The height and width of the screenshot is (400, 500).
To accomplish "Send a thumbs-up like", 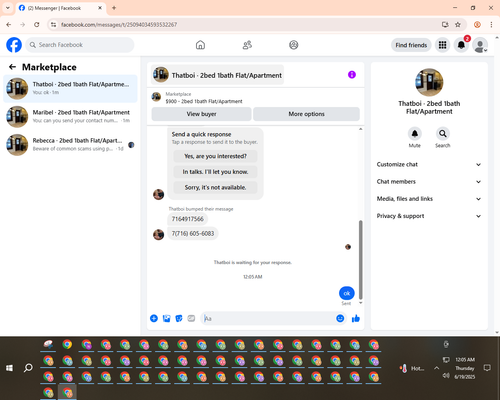I will click(x=356, y=318).
